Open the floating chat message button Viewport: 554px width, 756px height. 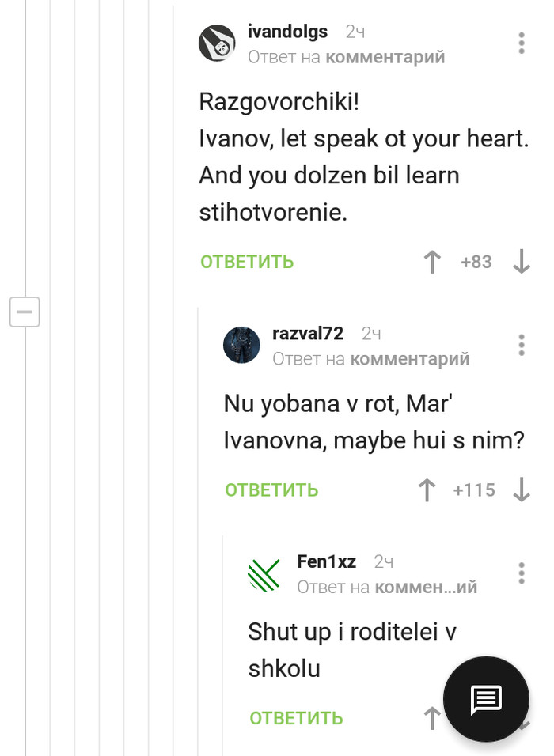pos(486,699)
